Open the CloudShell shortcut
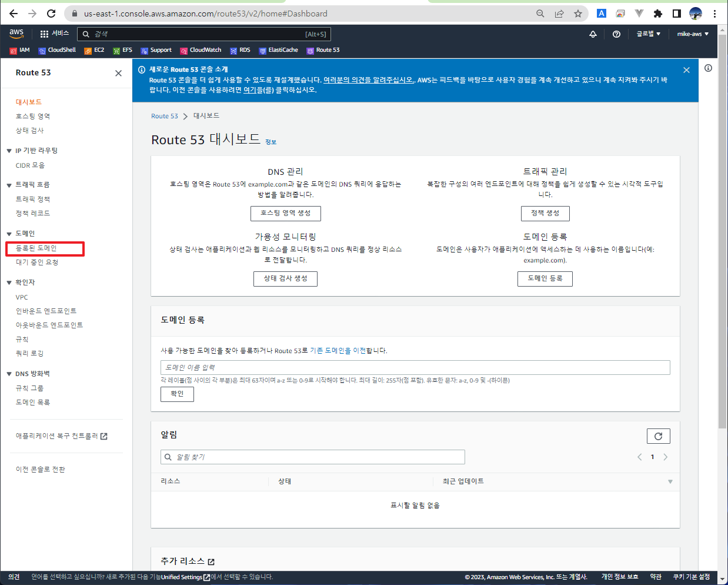This screenshot has height=585, width=728. 57,50
